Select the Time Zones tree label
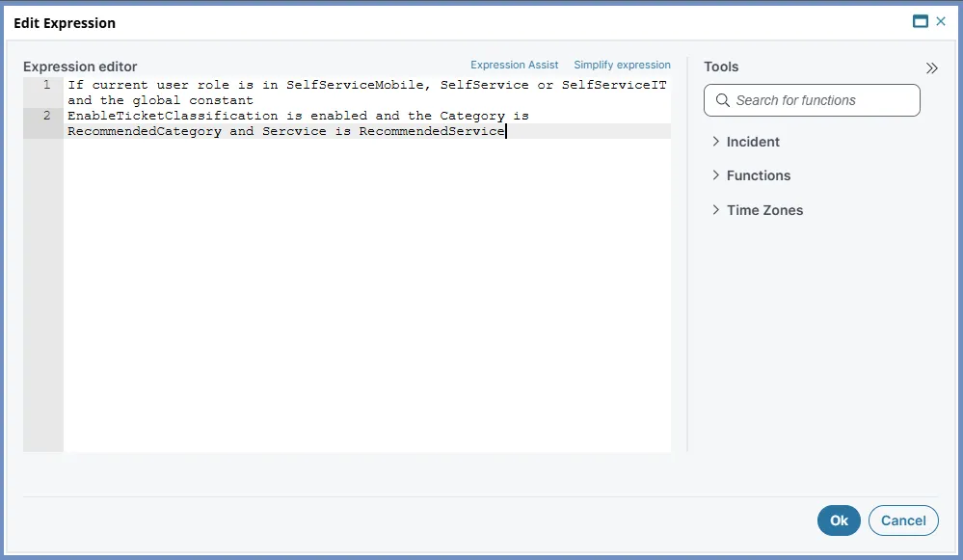Screen dimensions: 963x560 tap(764, 210)
